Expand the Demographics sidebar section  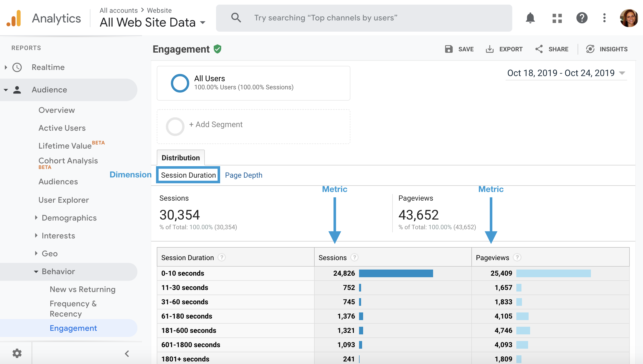click(69, 218)
